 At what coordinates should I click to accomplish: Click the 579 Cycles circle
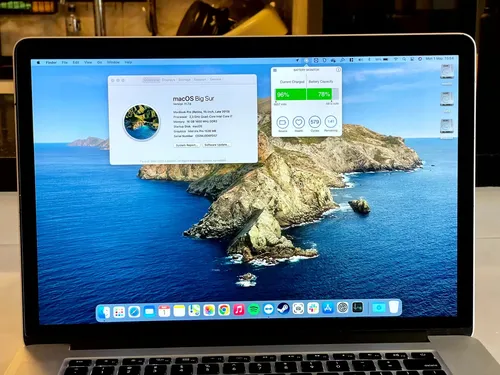[x=315, y=122]
